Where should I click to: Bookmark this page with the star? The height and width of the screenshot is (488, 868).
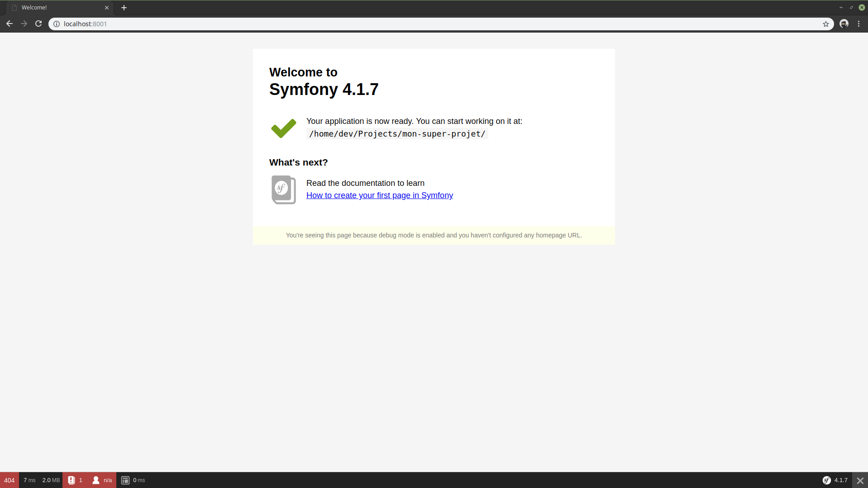826,24
